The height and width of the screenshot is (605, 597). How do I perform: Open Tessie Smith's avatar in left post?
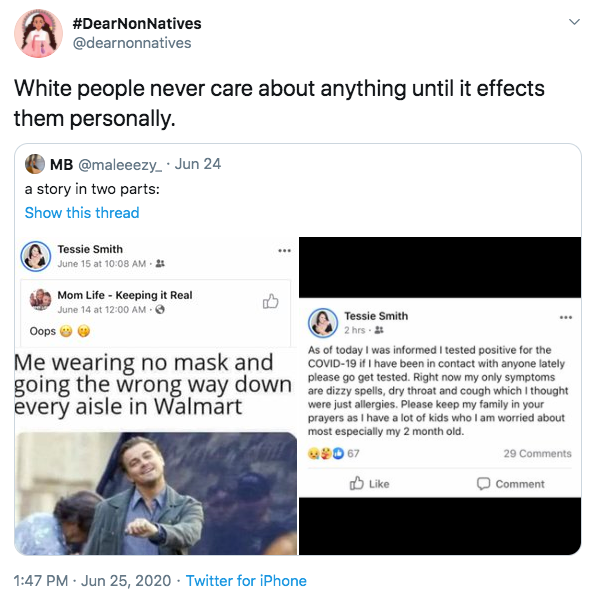pyautogui.click(x=36, y=256)
